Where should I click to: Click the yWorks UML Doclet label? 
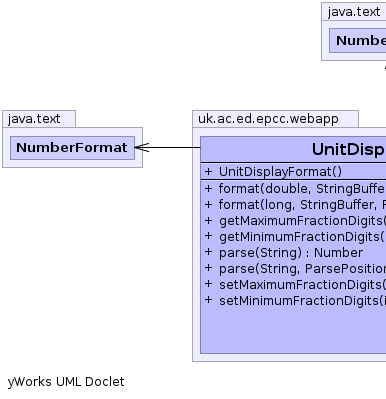coord(66,382)
